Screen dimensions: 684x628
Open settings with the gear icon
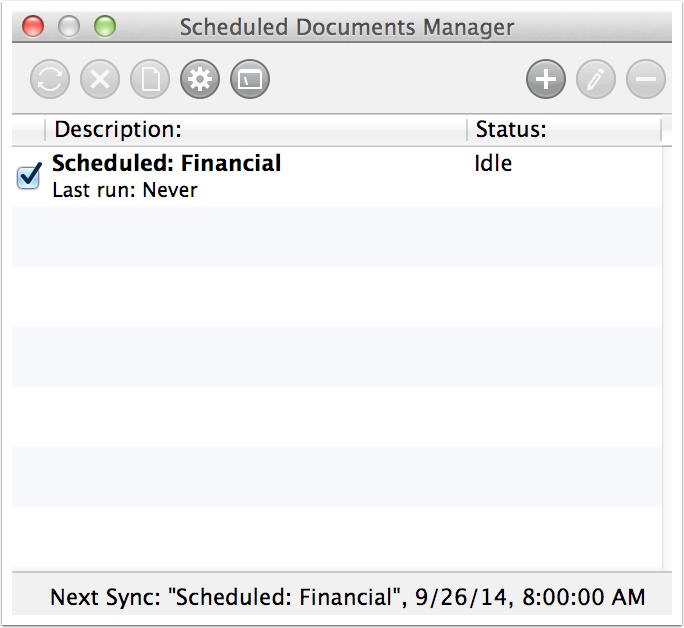coord(200,79)
